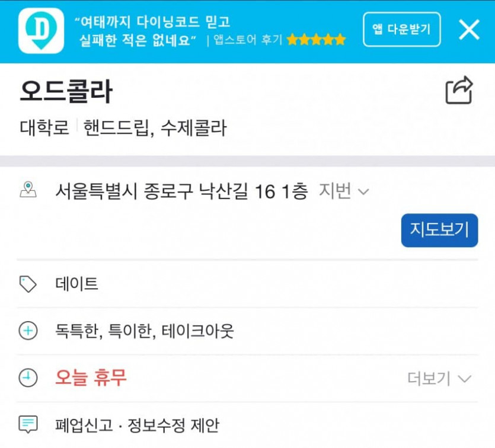495x448 pixels.
Task: Expand 더보기 for more opening hours
Action: pos(439,378)
